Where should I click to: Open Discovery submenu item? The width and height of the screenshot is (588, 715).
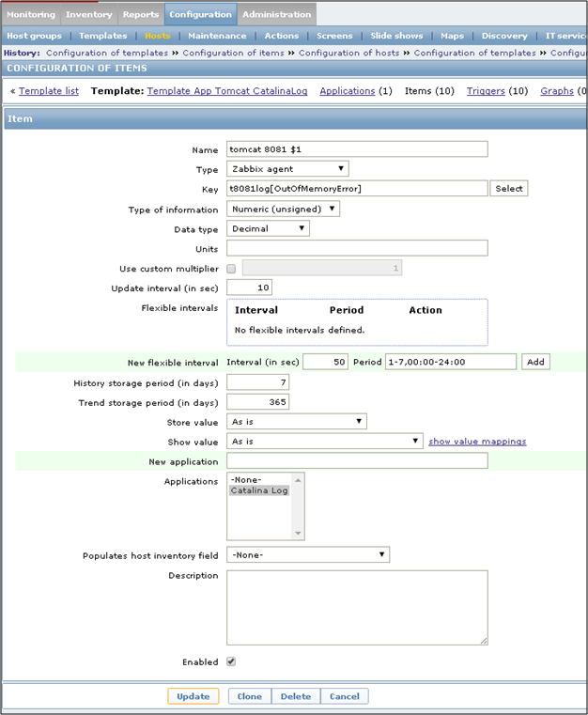coord(504,36)
